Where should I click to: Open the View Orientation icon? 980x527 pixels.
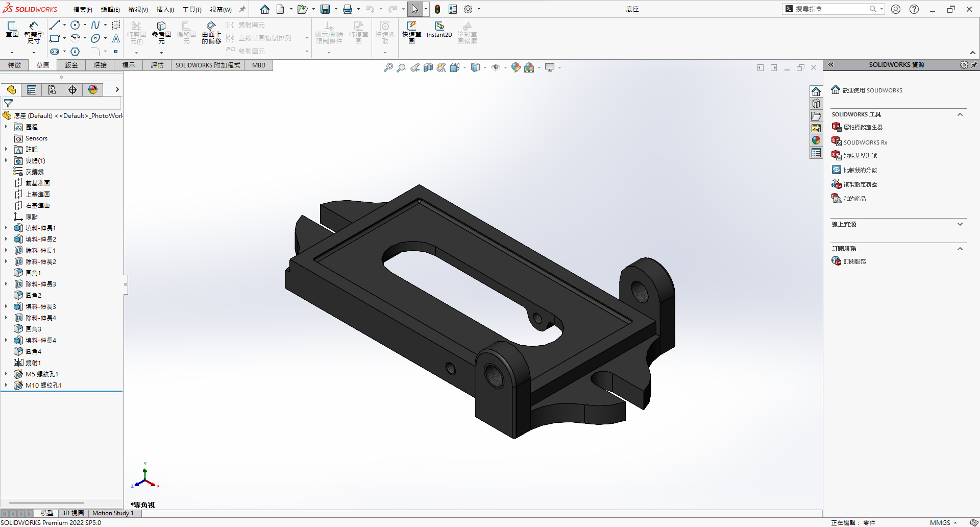[455, 67]
